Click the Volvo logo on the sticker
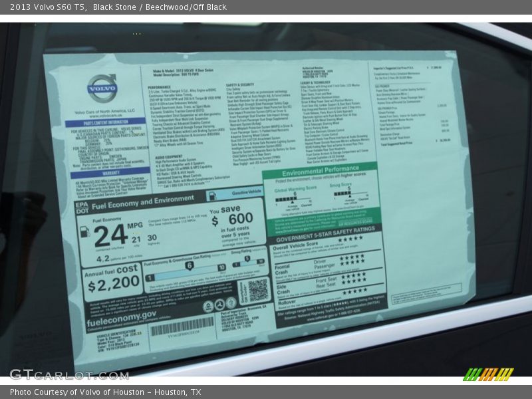The image size is (532, 399). tap(102, 88)
